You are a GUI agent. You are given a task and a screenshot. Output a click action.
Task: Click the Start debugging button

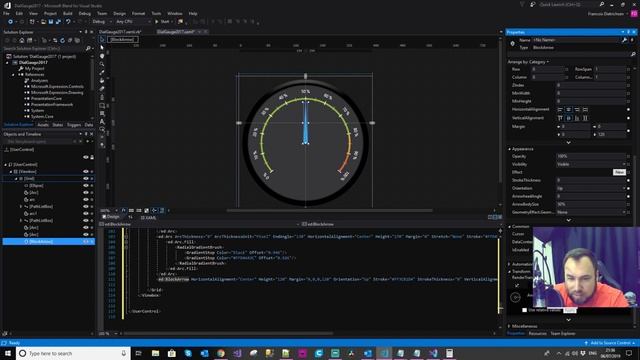[162, 22]
